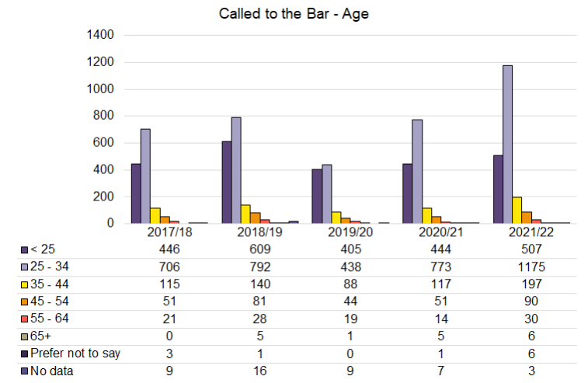
Task: Select the 609 value in the data table
Action: click(260, 250)
